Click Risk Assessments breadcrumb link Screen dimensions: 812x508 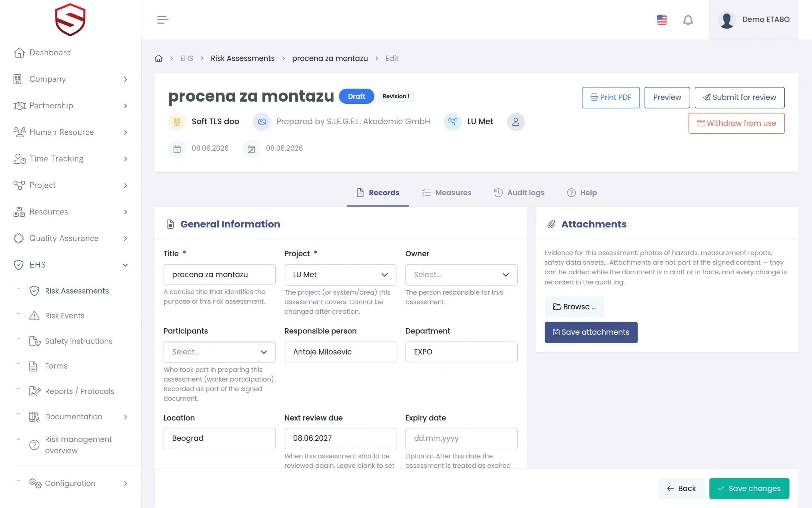tap(243, 58)
